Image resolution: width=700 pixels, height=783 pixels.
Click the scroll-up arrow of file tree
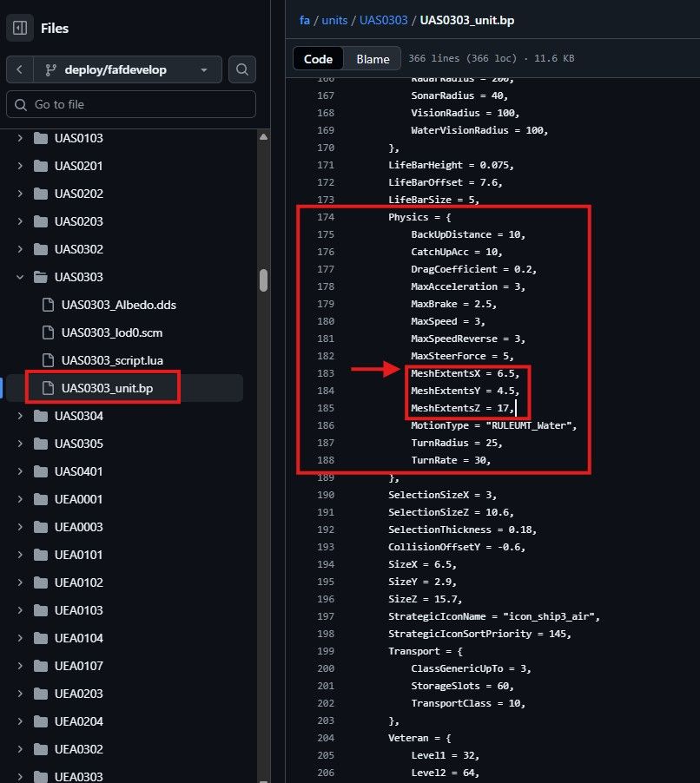coord(263,137)
